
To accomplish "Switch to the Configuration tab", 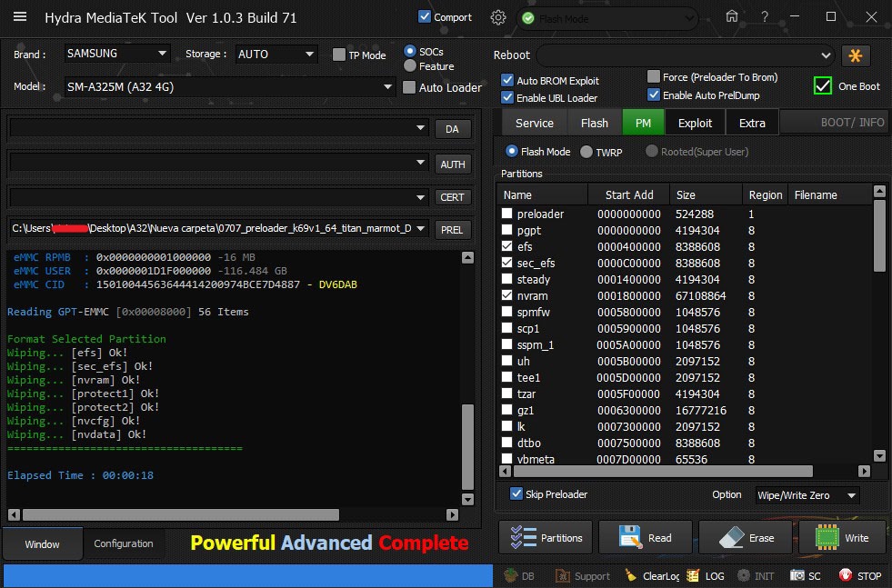I will pyautogui.click(x=124, y=543).
